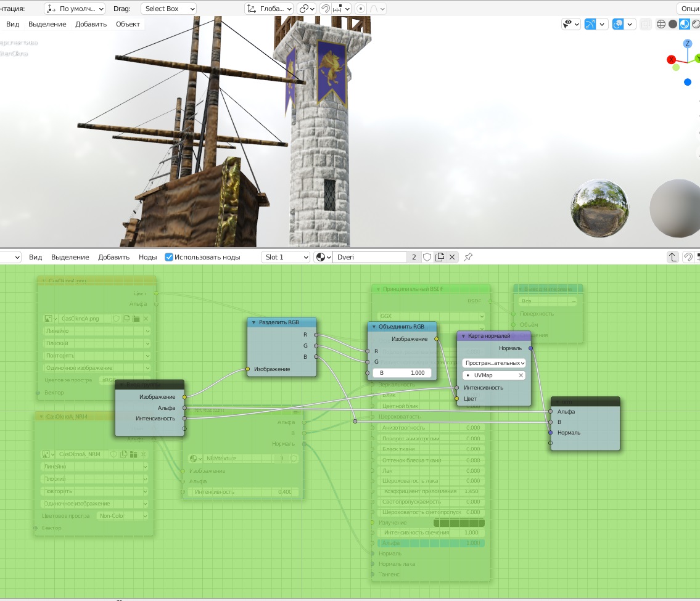Go to parent node tree arrow
The image size is (700, 601).
click(672, 257)
